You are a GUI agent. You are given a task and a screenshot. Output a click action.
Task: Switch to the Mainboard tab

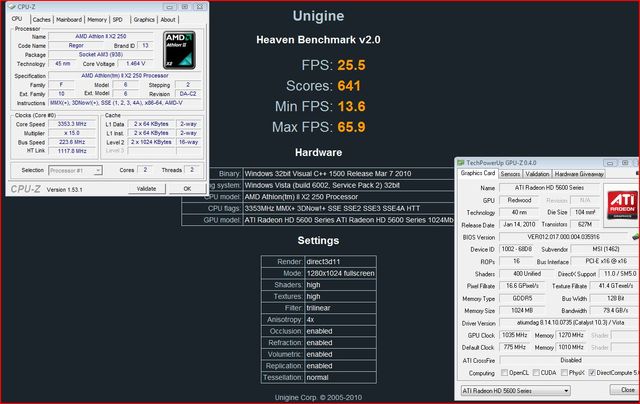click(x=69, y=20)
